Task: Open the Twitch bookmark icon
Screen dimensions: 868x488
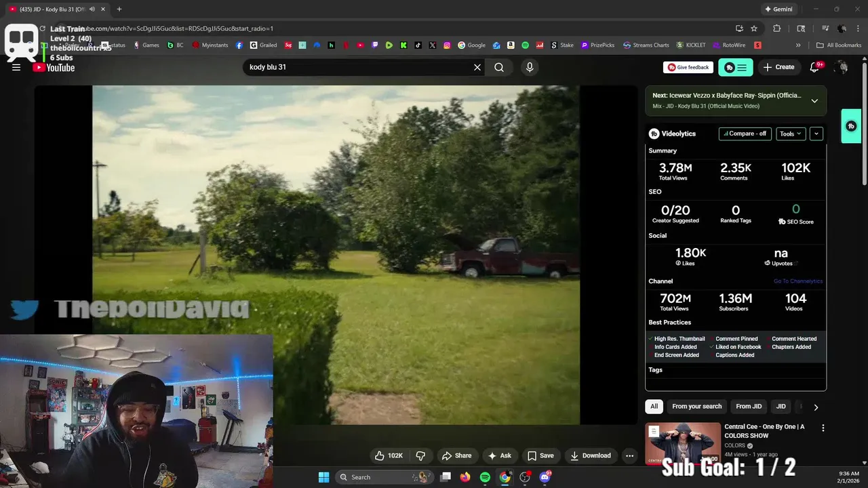Action: point(375,45)
